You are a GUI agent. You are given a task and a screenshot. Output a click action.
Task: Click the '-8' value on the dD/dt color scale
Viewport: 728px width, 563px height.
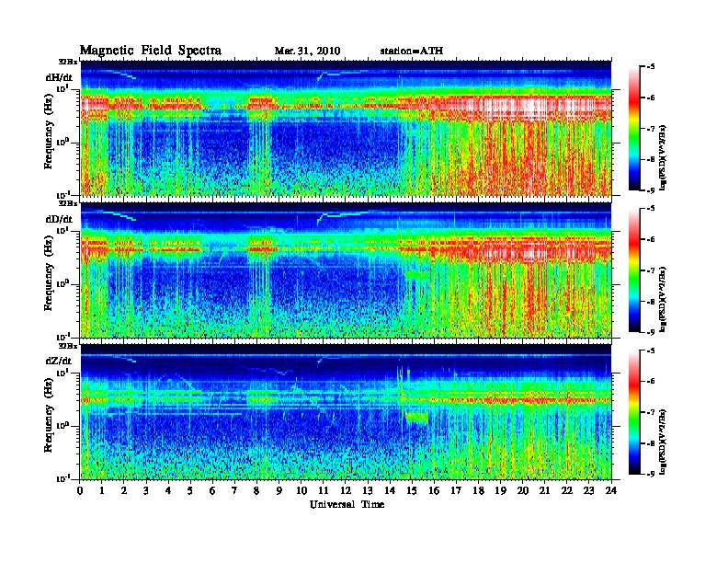(651, 302)
